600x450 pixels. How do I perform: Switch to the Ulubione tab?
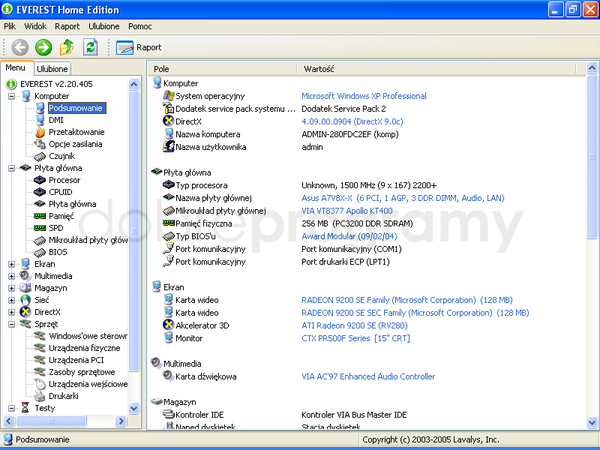tap(52, 69)
